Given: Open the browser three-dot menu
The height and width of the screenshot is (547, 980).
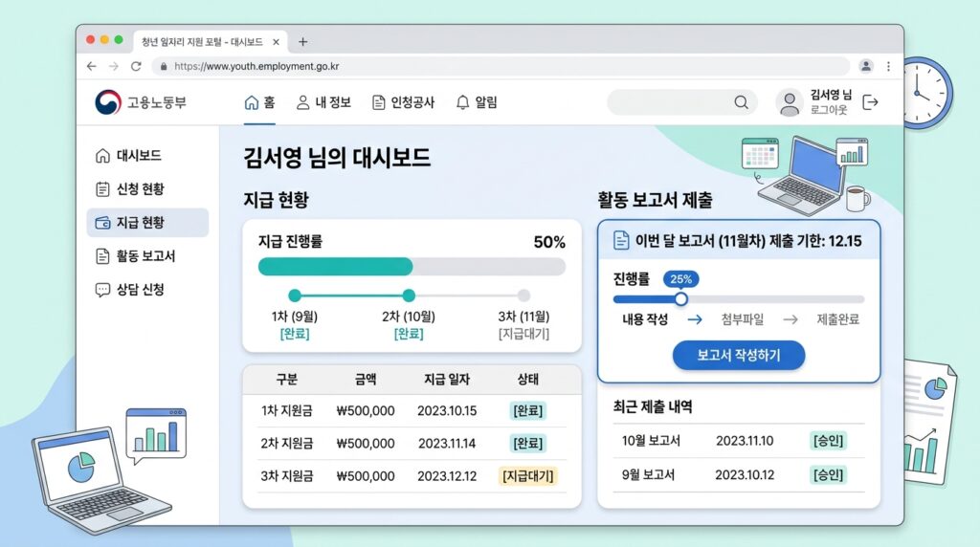Looking at the screenshot, I should click(x=888, y=66).
